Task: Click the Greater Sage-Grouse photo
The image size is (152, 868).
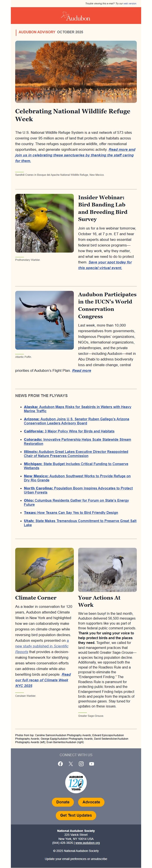Action: [x=107, y=570]
